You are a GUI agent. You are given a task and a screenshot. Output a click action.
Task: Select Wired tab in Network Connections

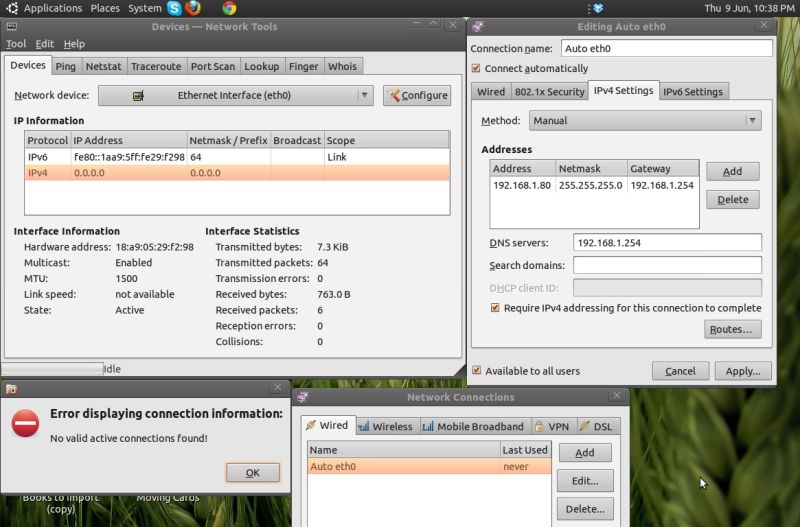point(328,425)
